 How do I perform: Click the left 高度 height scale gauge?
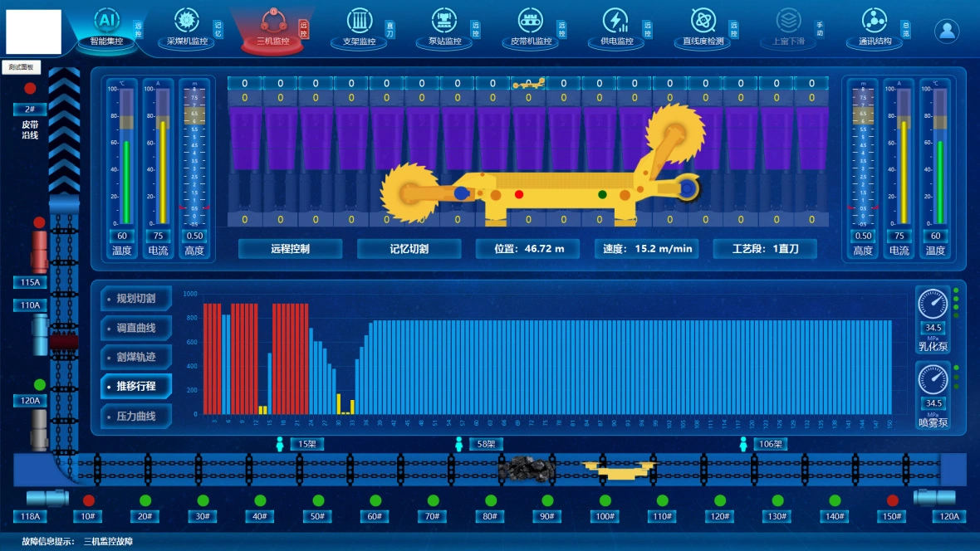coord(194,156)
